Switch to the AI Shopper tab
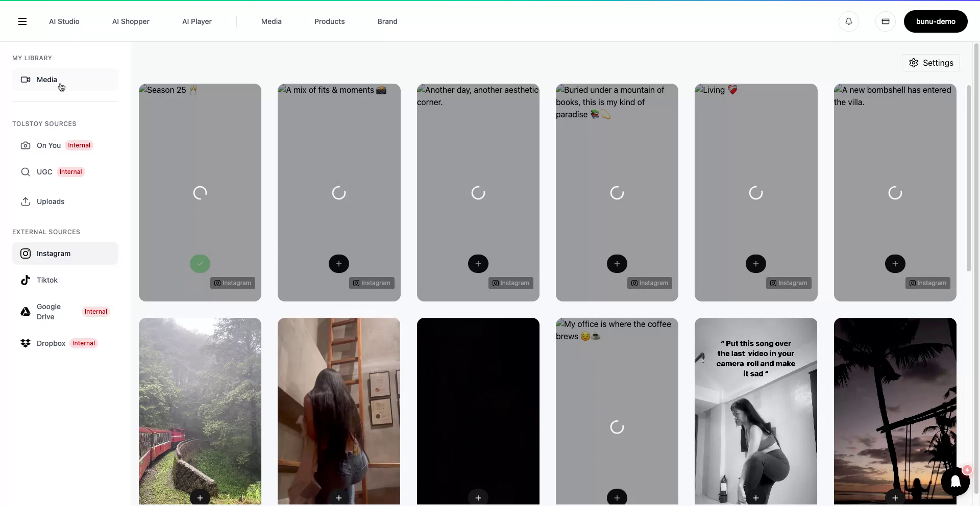The width and height of the screenshot is (980, 506). 131,21
